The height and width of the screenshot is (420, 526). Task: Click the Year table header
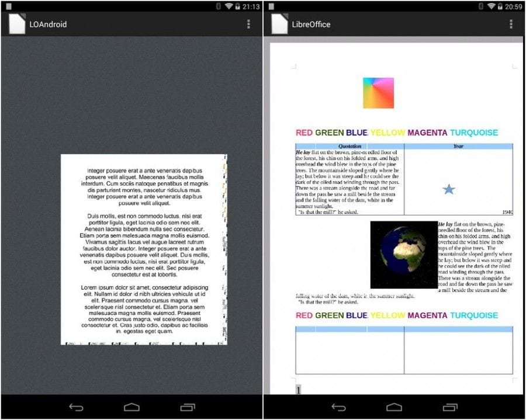[x=459, y=146]
